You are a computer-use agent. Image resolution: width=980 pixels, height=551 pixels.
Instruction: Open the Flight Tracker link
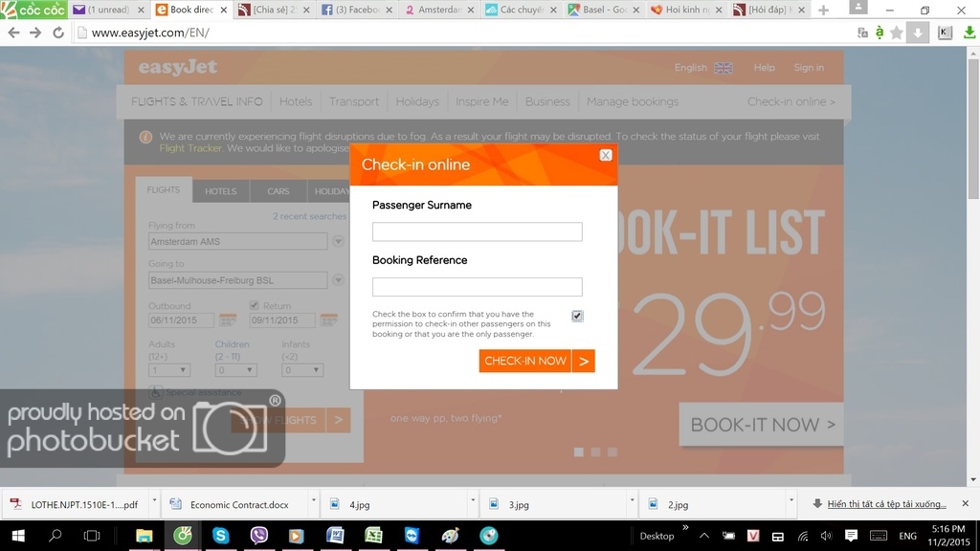click(x=190, y=148)
